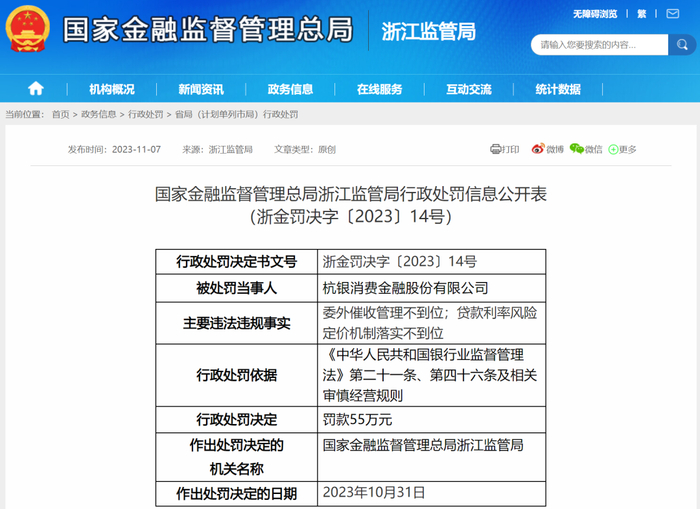Image resolution: width=700 pixels, height=509 pixels.
Task: Click the 文章类型：原创 text
Action: [x=305, y=150]
